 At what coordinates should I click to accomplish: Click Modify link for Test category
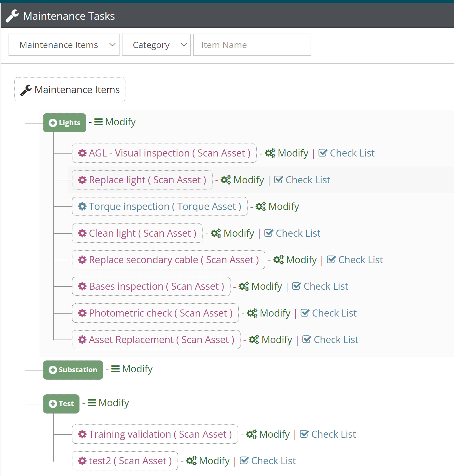(114, 403)
